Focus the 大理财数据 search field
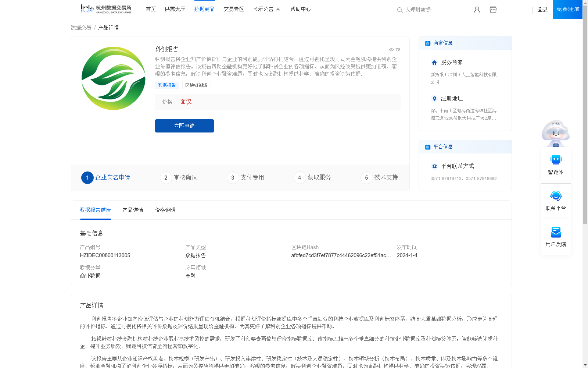The width and height of the screenshot is (588, 368). [x=431, y=10]
